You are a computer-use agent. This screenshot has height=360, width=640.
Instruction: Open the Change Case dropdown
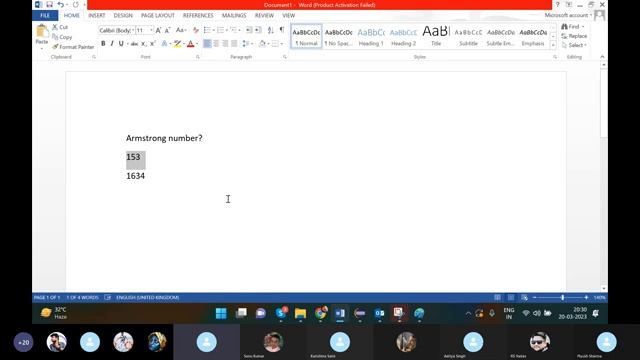click(181, 30)
